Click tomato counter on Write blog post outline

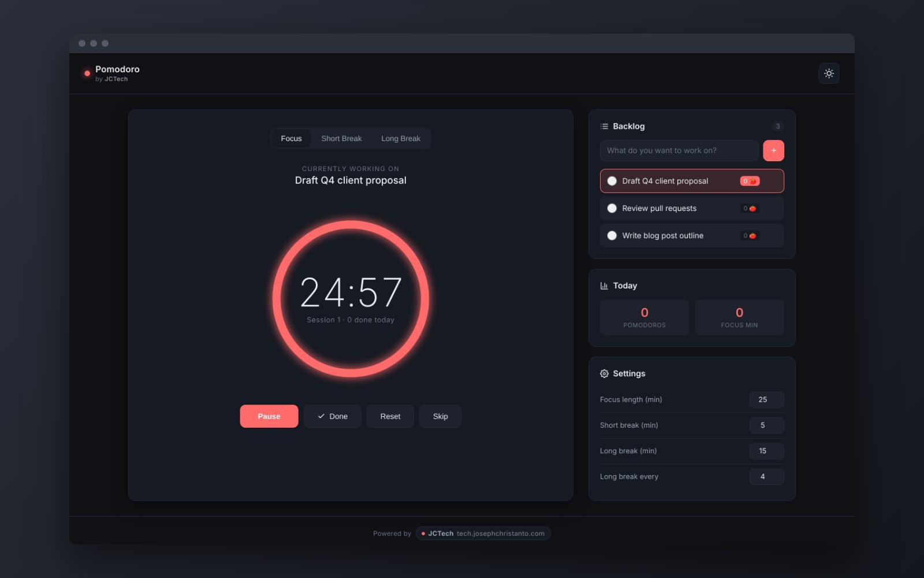(x=750, y=235)
